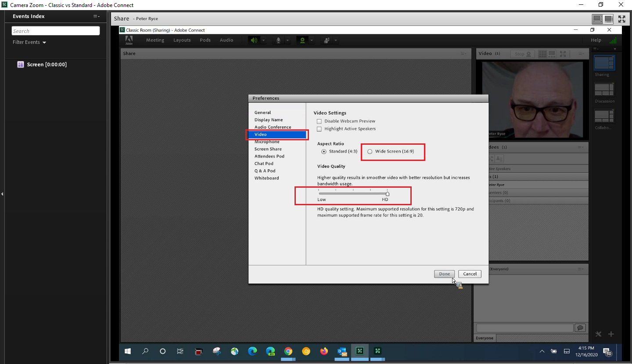The height and width of the screenshot is (364, 632).
Task: Click the chat message input field
Action: (524, 328)
